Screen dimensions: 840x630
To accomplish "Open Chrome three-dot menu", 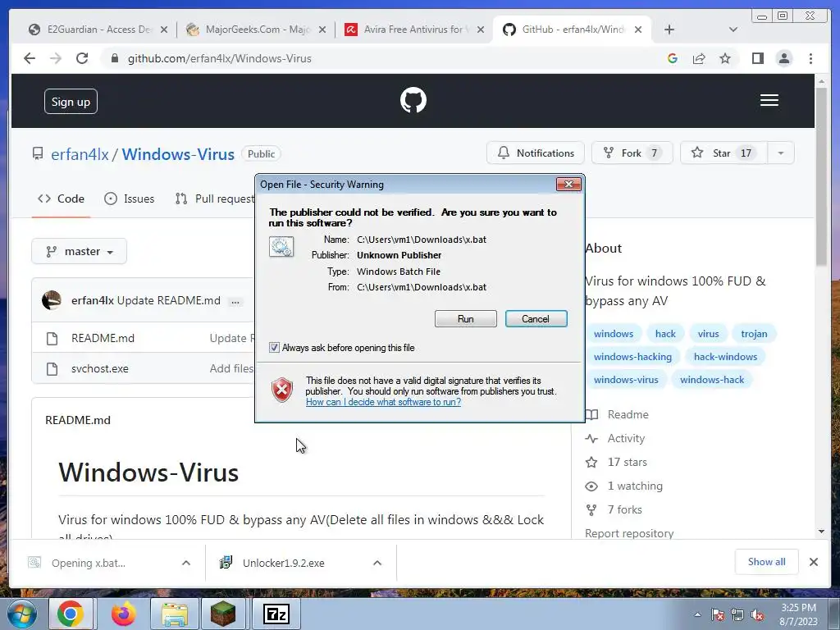I will pos(810,58).
